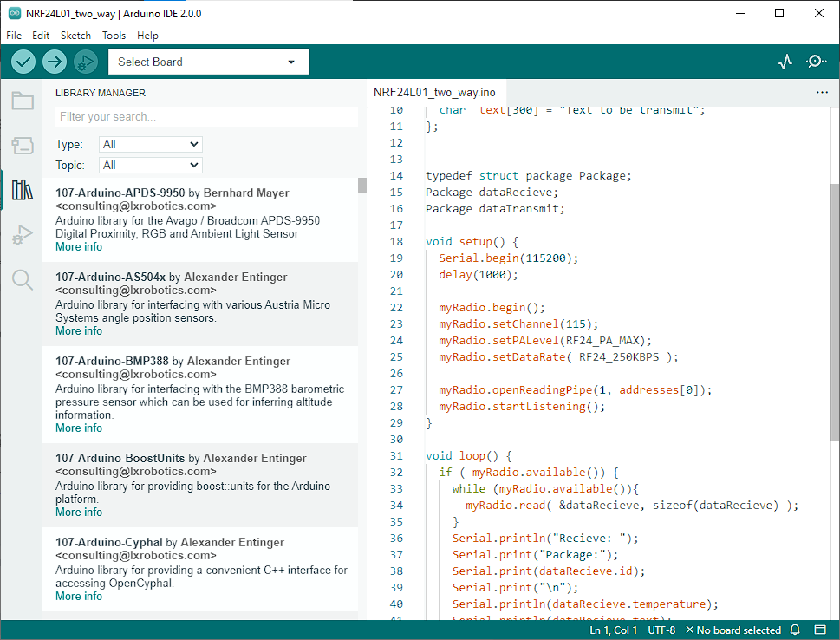Open the Debug sidebar panel
Image resolution: width=840 pixels, height=640 pixels.
pyautogui.click(x=23, y=235)
